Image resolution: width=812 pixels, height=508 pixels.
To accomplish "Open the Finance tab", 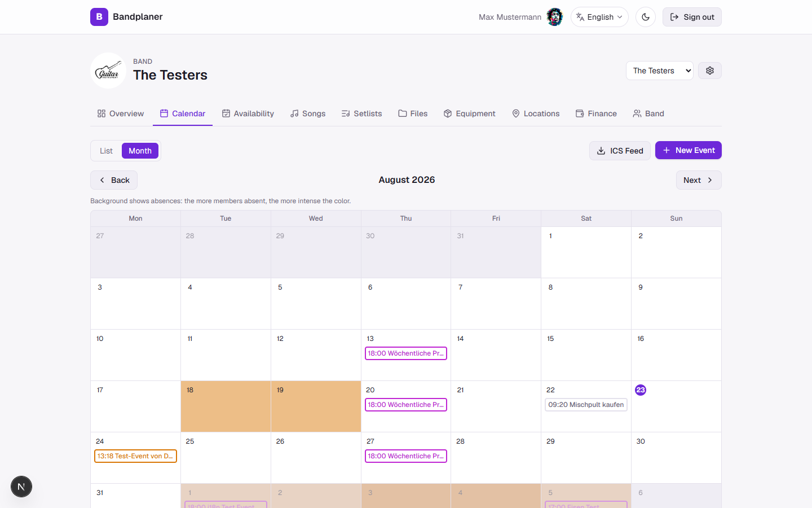I will [596, 113].
